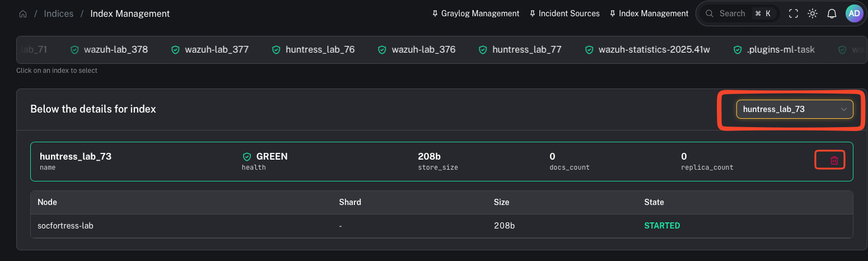
Task: Click the STARTED state cell
Action: pos(662,226)
